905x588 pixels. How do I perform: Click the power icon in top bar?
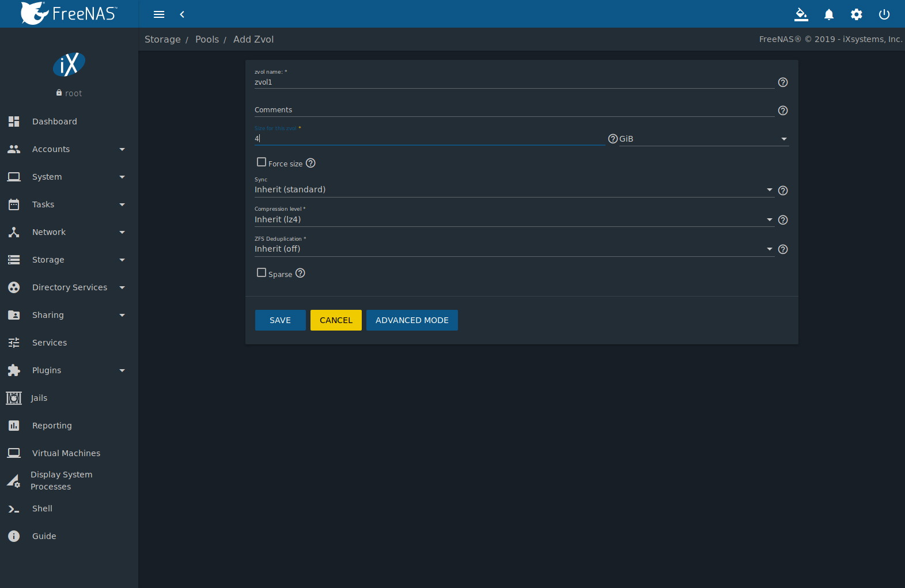coord(884,14)
